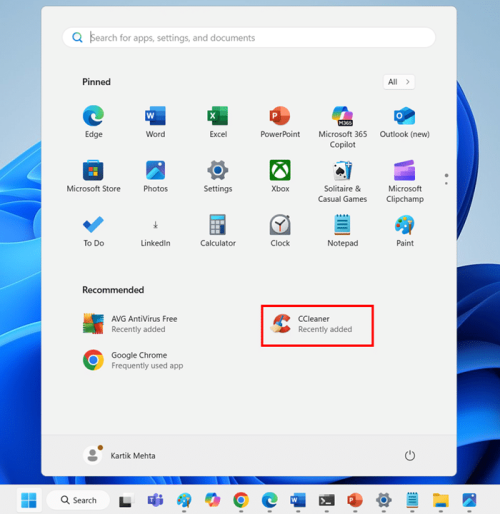Switch to Edge on the taskbar
Viewport: 500px width, 514px height.
(x=270, y=500)
